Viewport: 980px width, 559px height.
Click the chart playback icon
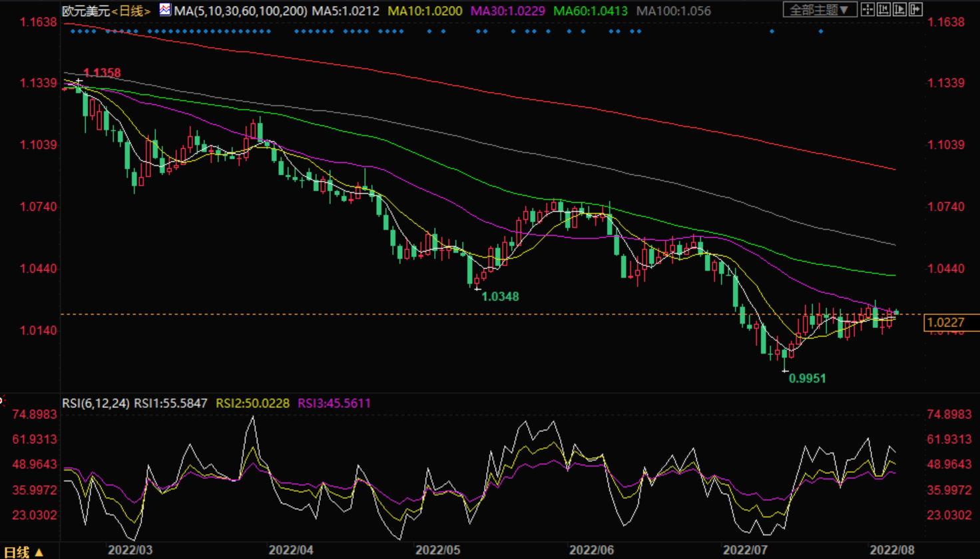click(899, 9)
